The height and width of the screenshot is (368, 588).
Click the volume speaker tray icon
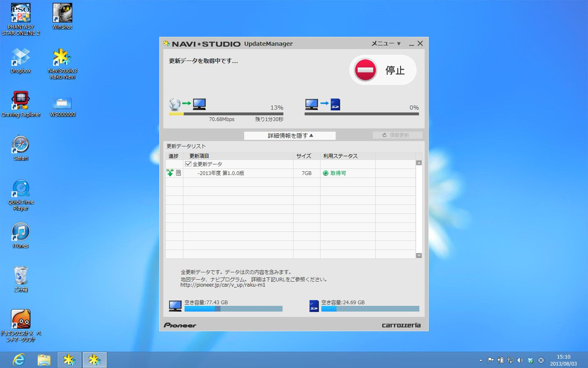tap(520, 360)
